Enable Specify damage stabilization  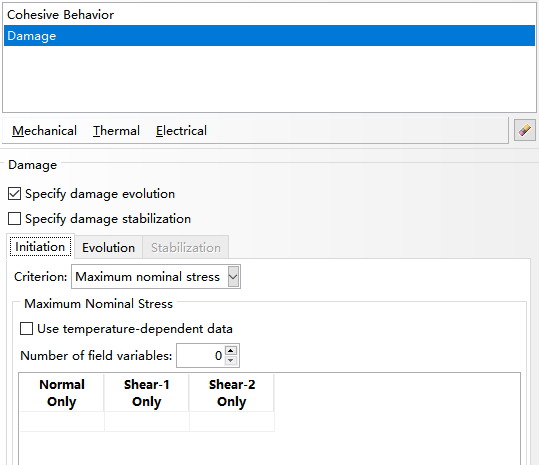(14, 219)
